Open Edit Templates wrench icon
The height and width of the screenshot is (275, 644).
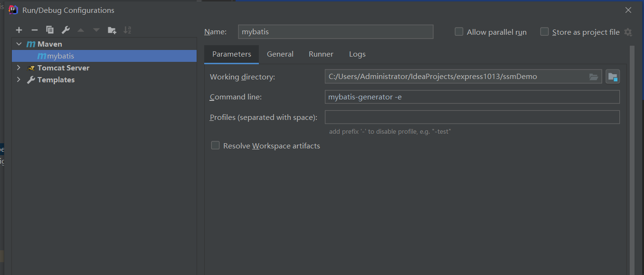coord(66,30)
